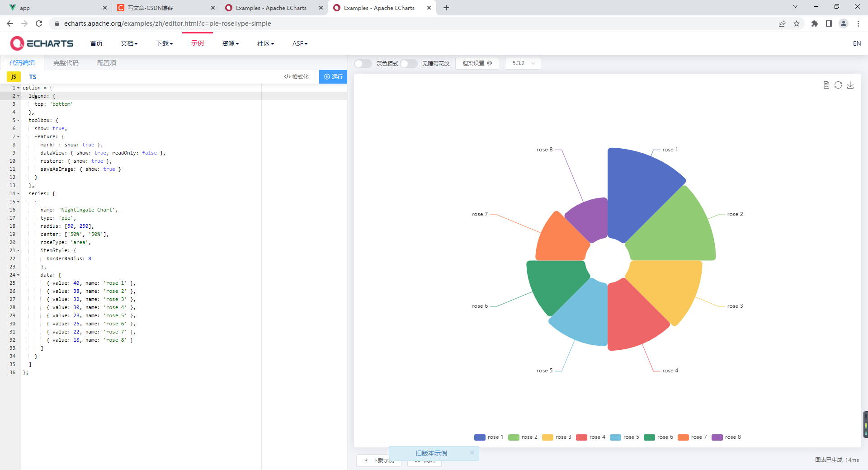Switch to the 写文章-CSDN博客 tab
Screen dimensions: 868x470
coord(165,8)
